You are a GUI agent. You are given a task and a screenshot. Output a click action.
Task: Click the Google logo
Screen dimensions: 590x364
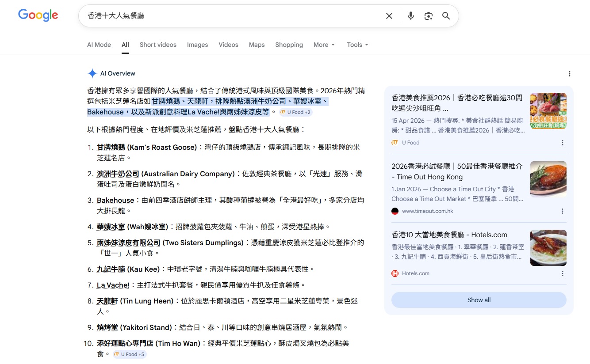coord(38,15)
